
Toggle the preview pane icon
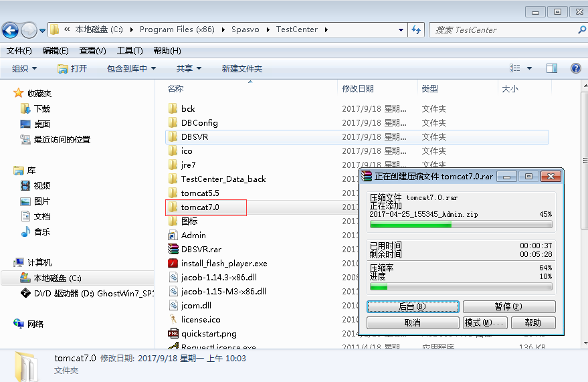pyautogui.click(x=552, y=68)
